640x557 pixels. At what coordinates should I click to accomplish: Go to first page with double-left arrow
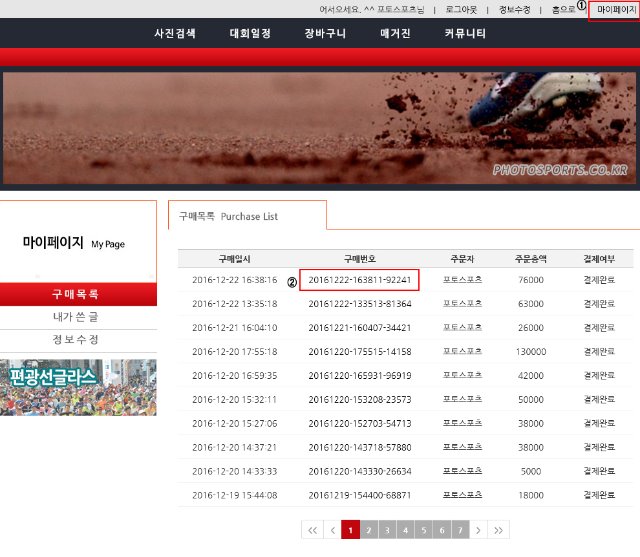[312, 530]
